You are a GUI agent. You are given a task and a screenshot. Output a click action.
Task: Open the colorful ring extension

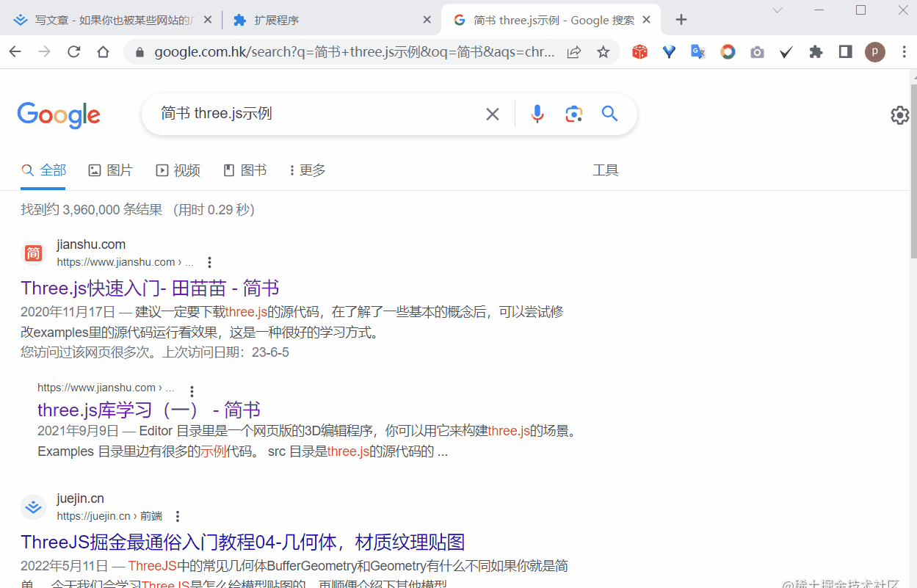728,52
